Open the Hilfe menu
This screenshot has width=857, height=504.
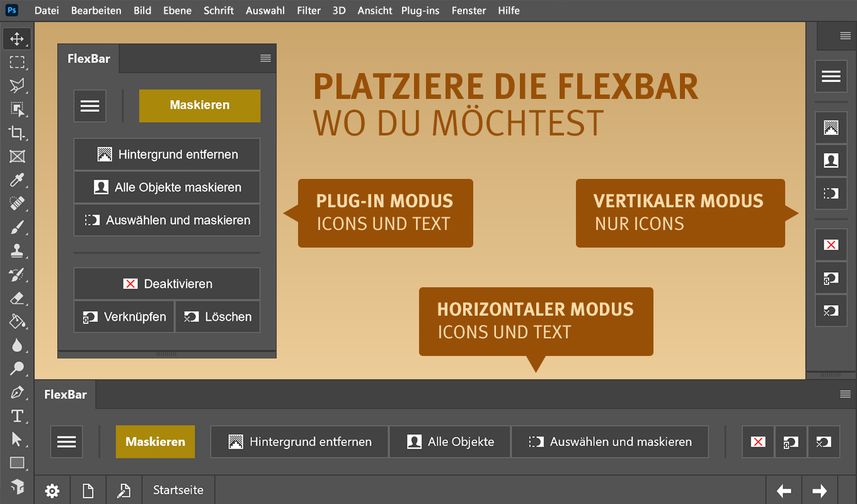click(509, 11)
